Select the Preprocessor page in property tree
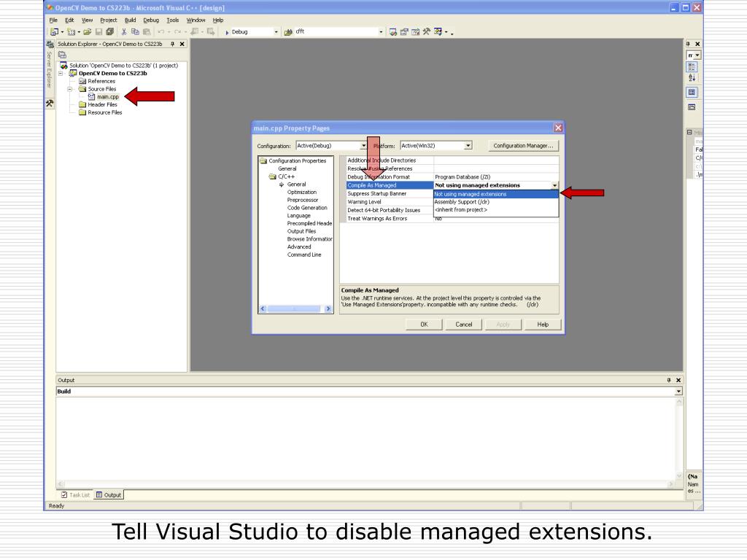The height and width of the screenshot is (560, 747). (303, 200)
